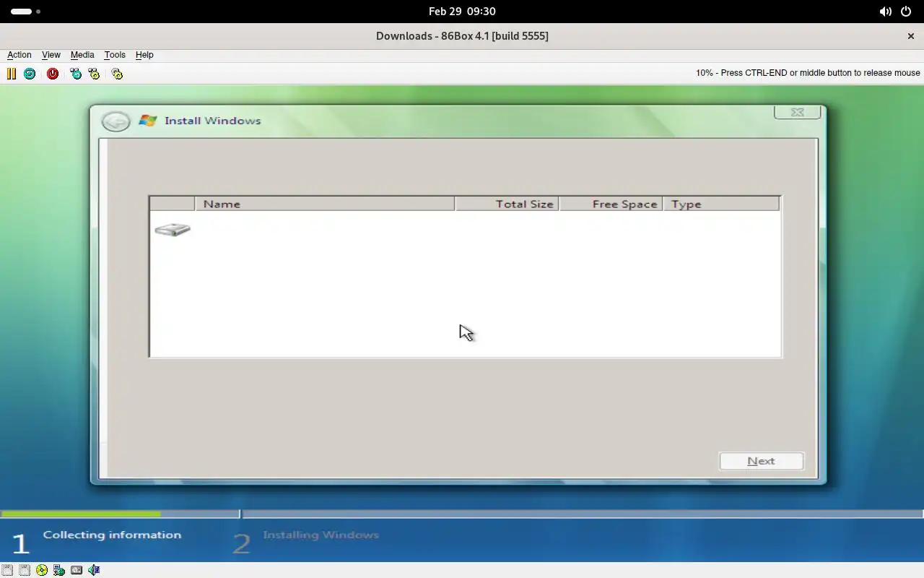Click the Installing Windows step label
This screenshot has width=924, height=578.
pyautogui.click(x=321, y=535)
